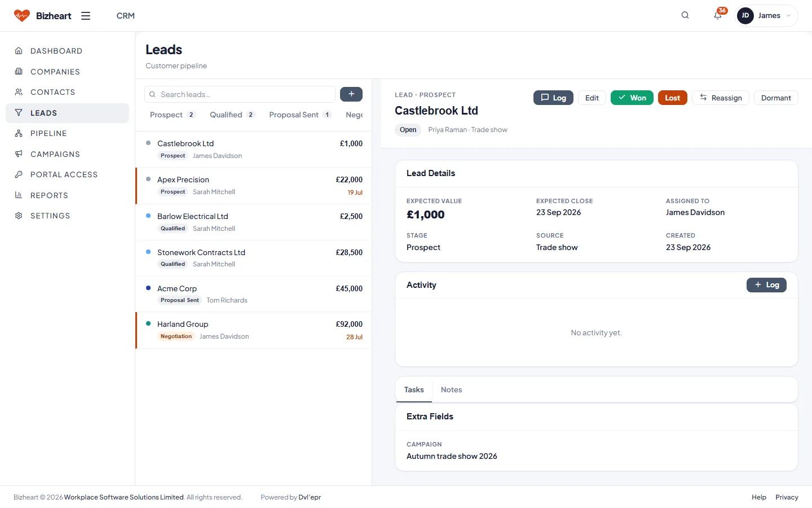The height and width of the screenshot is (508, 812).
Task: Open the Dvl'epr footer link
Action: [x=310, y=497]
